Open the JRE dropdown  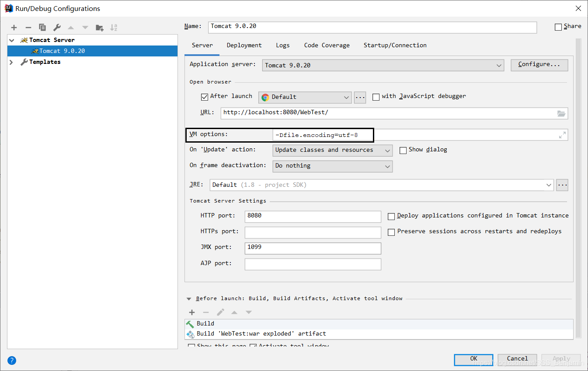coord(382,185)
